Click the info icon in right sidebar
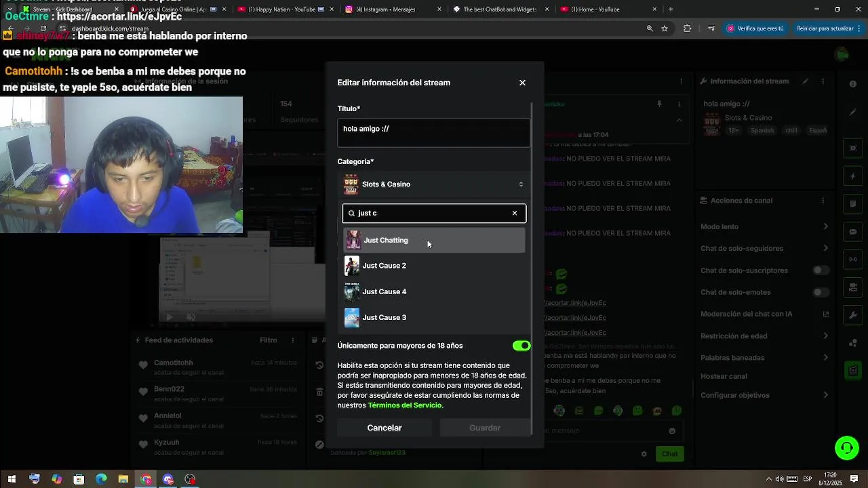868x488 pixels. (x=853, y=84)
